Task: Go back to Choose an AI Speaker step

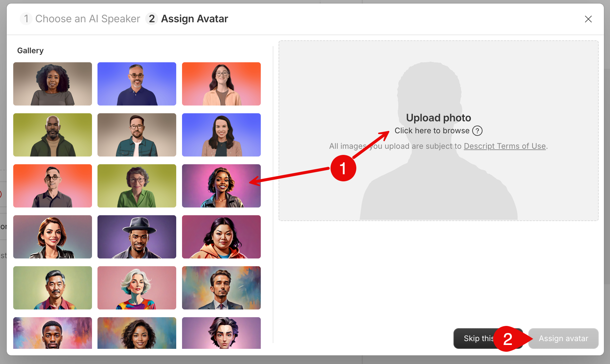Action: (x=81, y=19)
